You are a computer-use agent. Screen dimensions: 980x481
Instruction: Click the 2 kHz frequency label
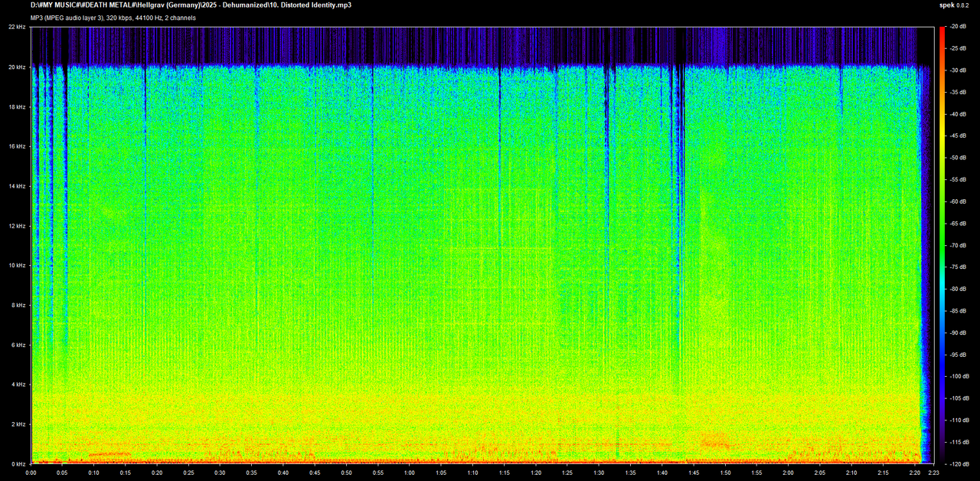tap(19, 424)
